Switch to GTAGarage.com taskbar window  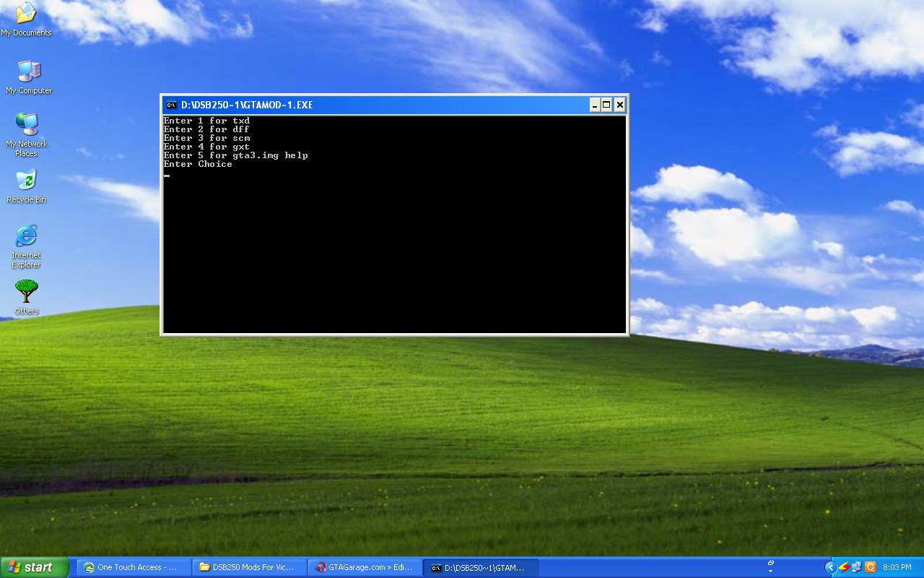coord(365,567)
